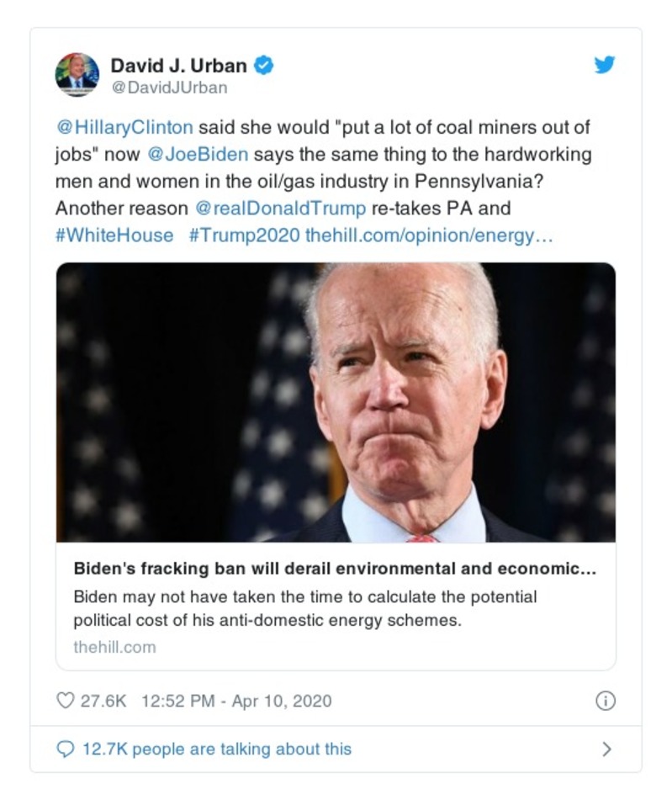Click the David J. Urban display name
Viewport: 672px width, 805px height.
[x=179, y=66]
